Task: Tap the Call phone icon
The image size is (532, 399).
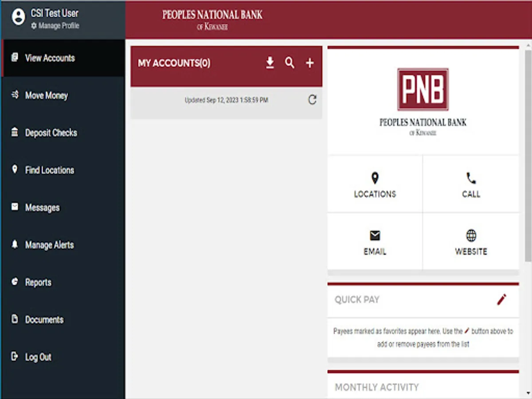Action: (x=471, y=184)
